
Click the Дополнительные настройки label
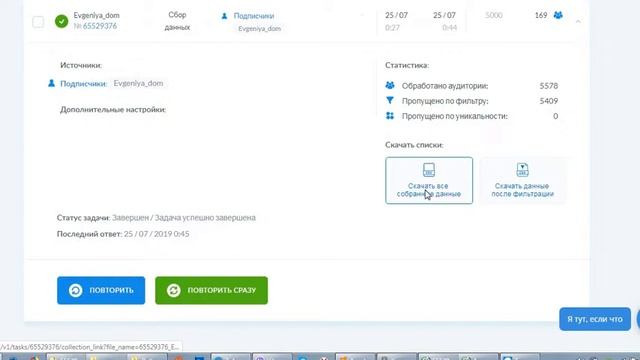click(113, 109)
